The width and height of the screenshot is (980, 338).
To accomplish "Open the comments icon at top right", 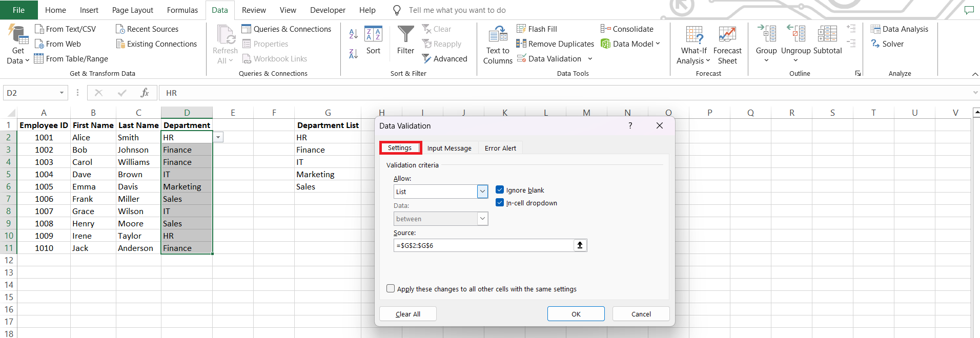I will tap(969, 10).
